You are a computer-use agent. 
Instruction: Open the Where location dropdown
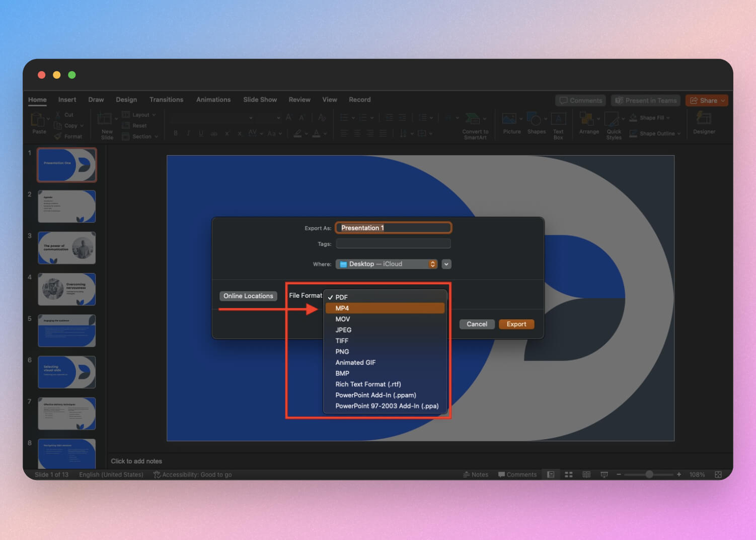pos(387,263)
